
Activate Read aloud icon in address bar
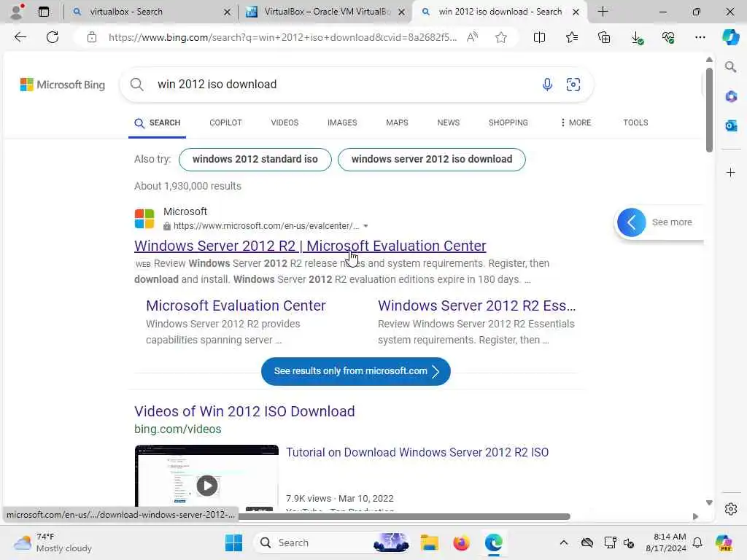pos(472,37)
